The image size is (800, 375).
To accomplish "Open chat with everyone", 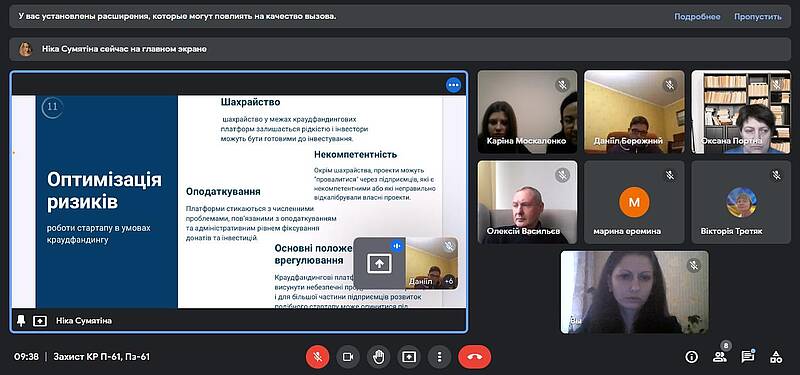I will 748,357.
